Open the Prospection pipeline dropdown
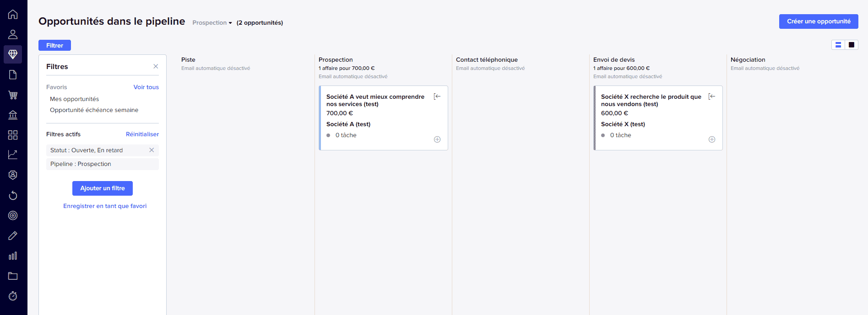Image resolution: width=868 pixels, height=315 pixels. 212,23
